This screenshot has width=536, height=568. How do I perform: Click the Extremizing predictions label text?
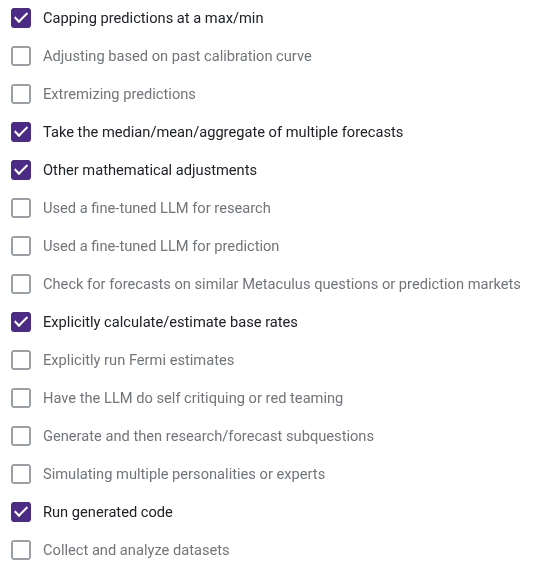coord(119,94)
